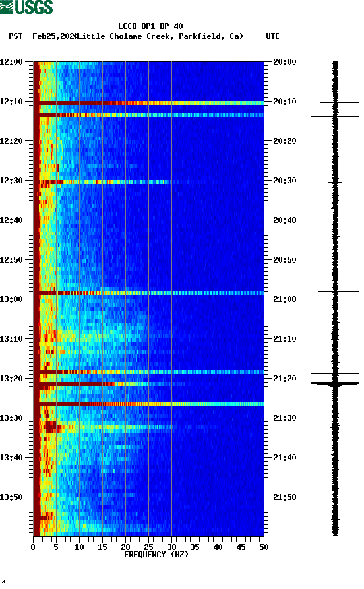Click the 12:10 PST time label
The width and height of the screenshot is (364, 589).
(11, 102)
